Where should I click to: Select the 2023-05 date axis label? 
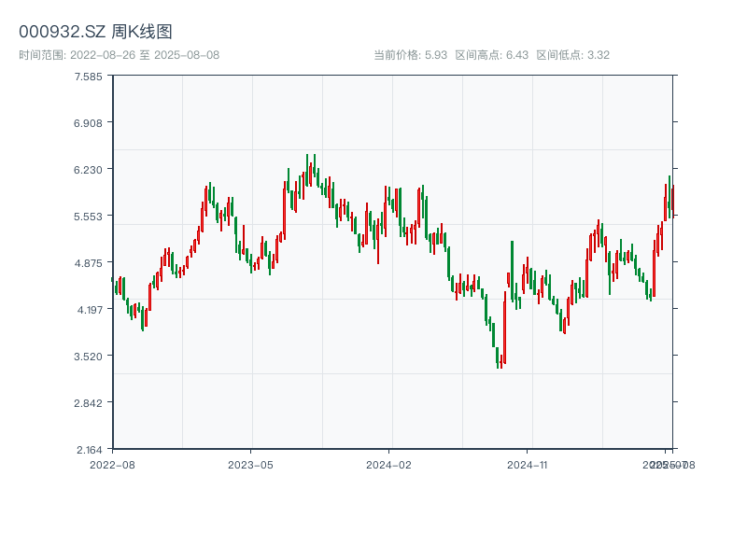pyautogui.click(x=250, y=464)
